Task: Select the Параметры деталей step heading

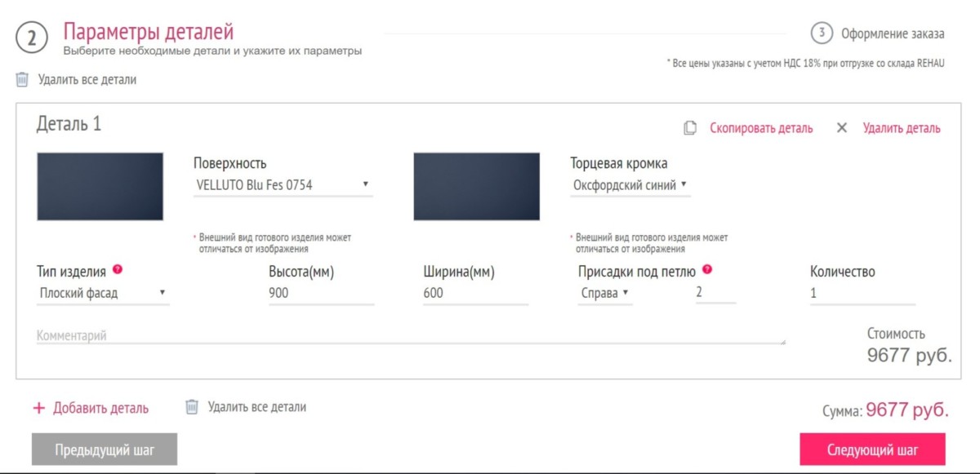Action: tap(149, 32)
